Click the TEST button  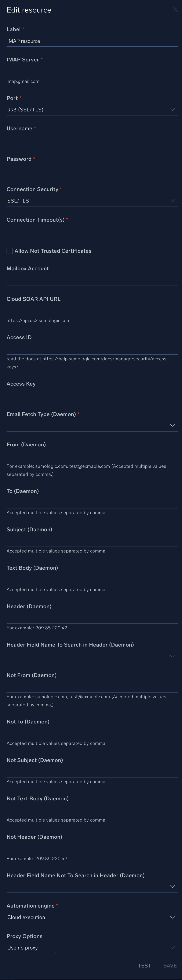[144, 966]
